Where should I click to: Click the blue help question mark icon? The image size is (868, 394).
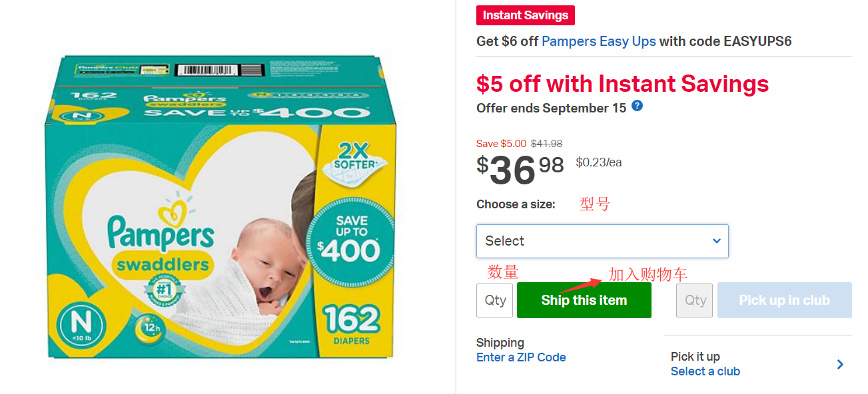click(x=637, y=106)
